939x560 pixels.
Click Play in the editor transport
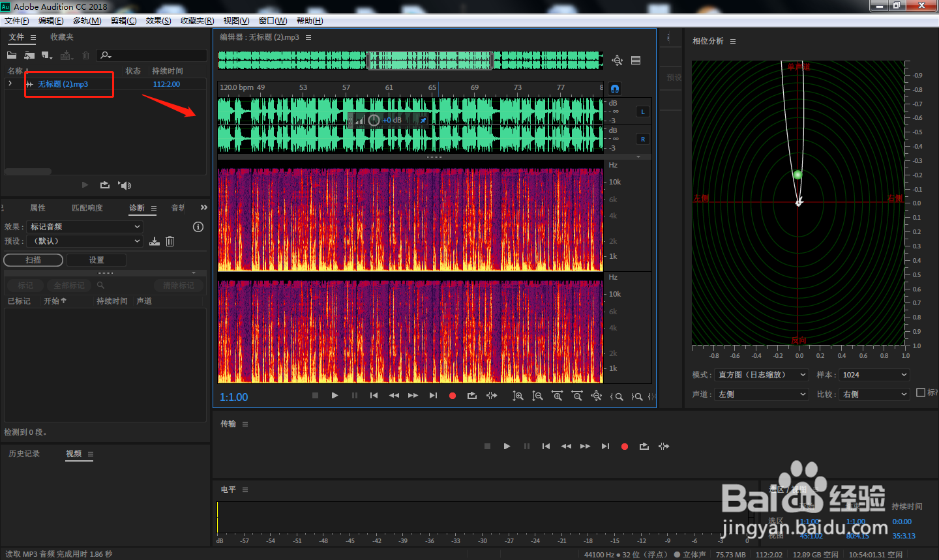coord(335,396)
